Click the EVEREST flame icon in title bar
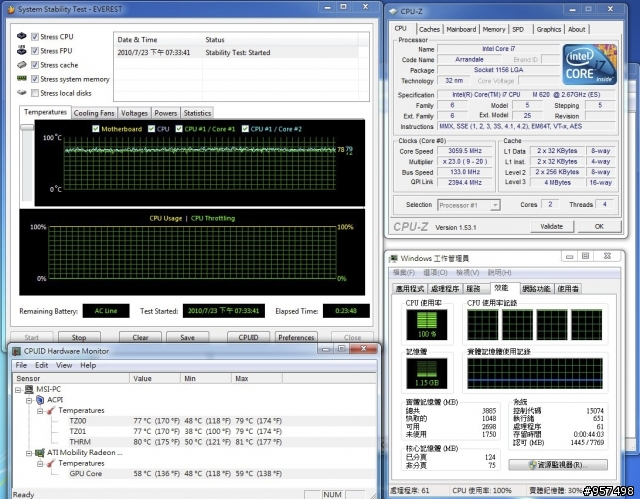 pos(11,9)
